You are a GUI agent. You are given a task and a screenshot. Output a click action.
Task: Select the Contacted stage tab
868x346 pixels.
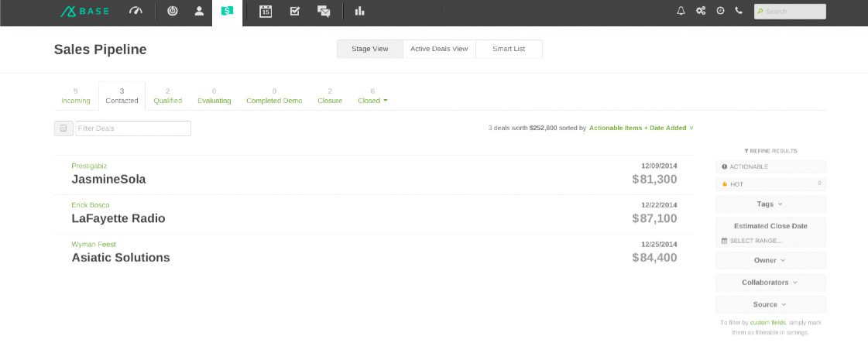pyautogui.click(x=122, y=96)
